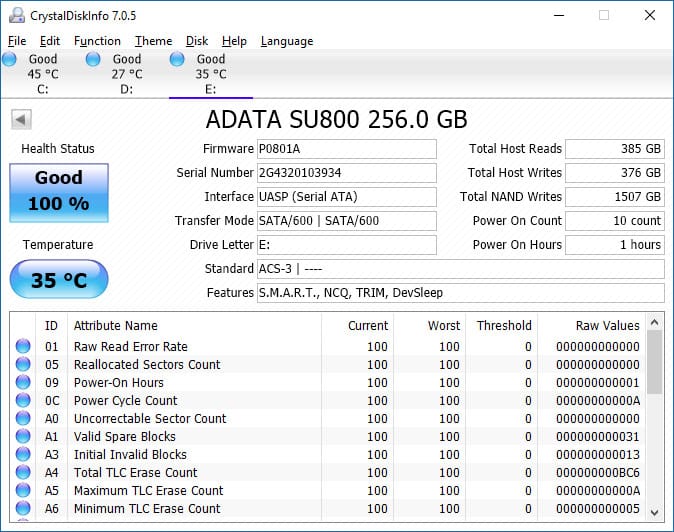Click the ADATA SU800 256.0 GB title
Image resolution: width=674 pixels, height=532 pixels.
coord(337,119)
